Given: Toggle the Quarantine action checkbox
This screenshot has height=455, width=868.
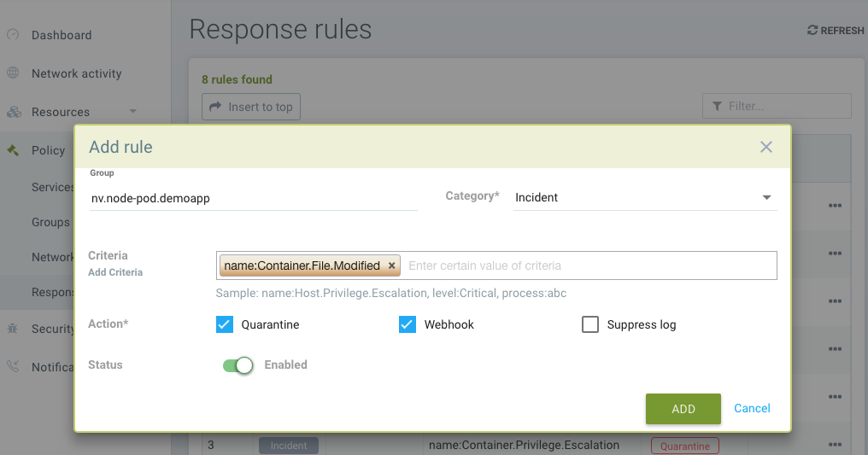Looking at the screenshot, I should [224, 324].
